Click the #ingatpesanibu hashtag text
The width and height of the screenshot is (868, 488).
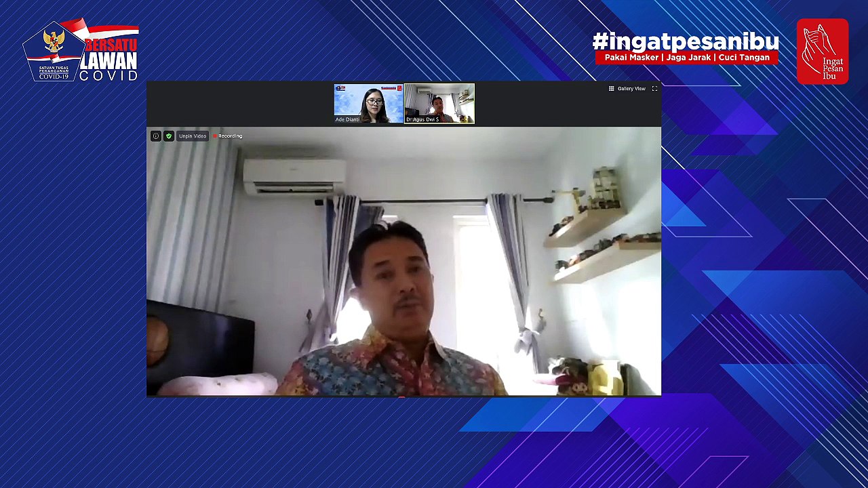click(x=686, y=41)
